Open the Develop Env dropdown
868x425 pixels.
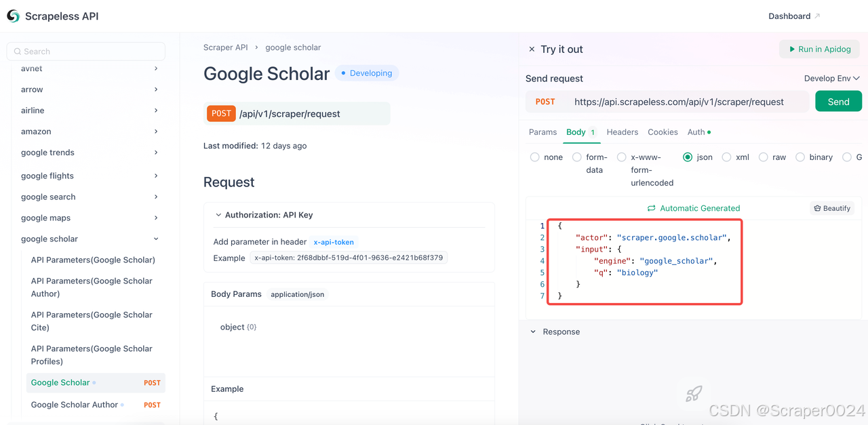point(831,79)
